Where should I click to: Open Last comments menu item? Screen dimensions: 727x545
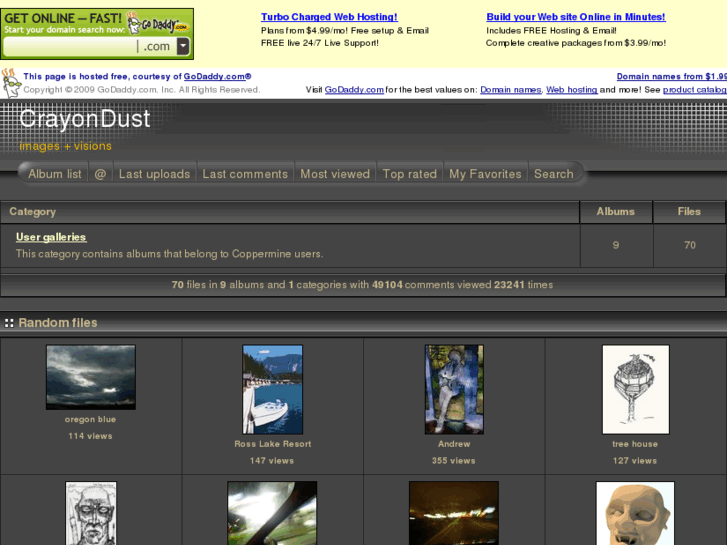(x=245, y=174)
